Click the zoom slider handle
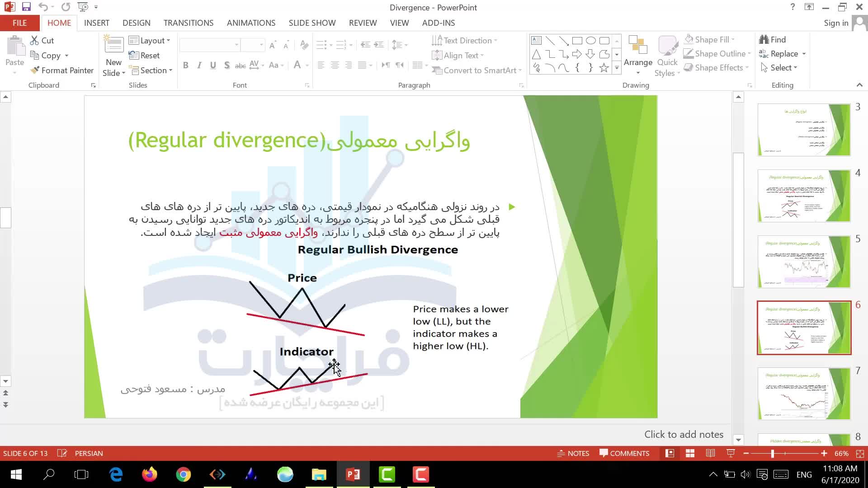Viewport: 868px width, 488px height. point(773,453)
